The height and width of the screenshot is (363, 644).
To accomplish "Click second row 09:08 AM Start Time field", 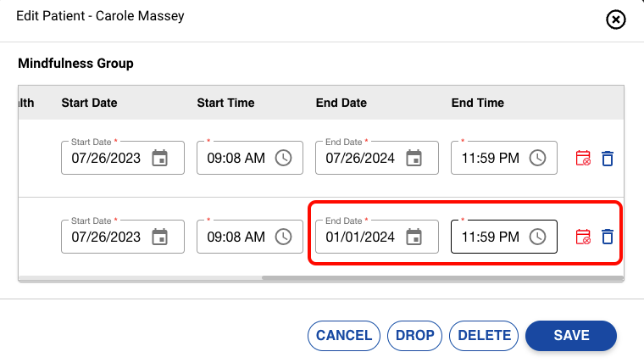I will pos(236,237).
